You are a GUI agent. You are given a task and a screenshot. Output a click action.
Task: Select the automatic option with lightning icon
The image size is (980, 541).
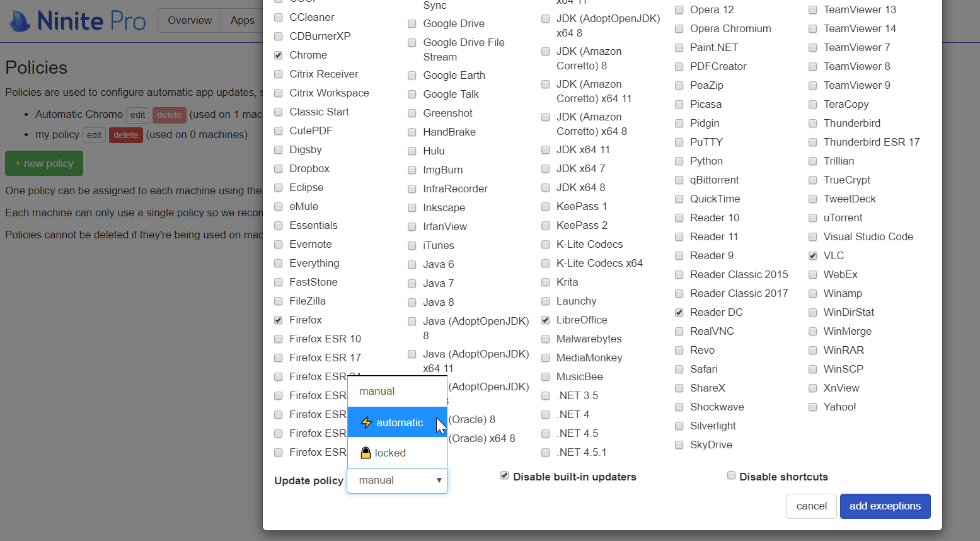(397, 422)
